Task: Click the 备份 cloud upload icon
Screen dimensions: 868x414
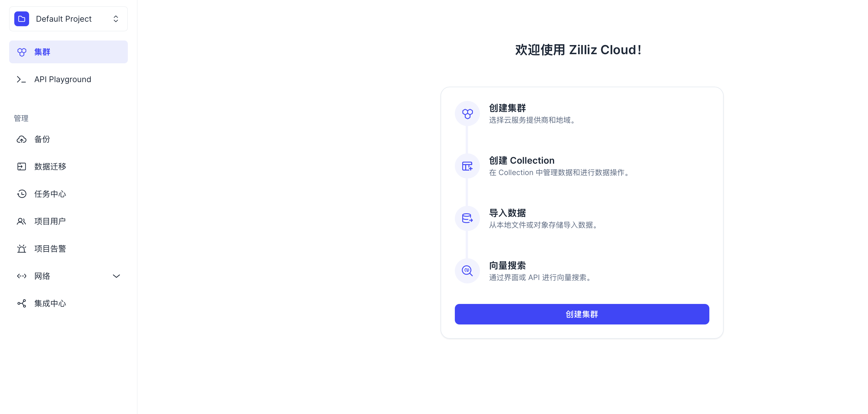Action: pos(22,139)
